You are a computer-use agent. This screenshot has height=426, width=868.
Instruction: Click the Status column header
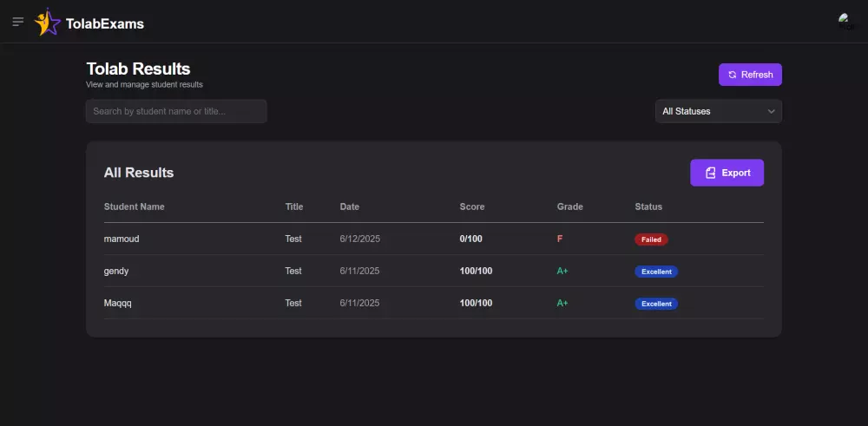pos(648,206)
